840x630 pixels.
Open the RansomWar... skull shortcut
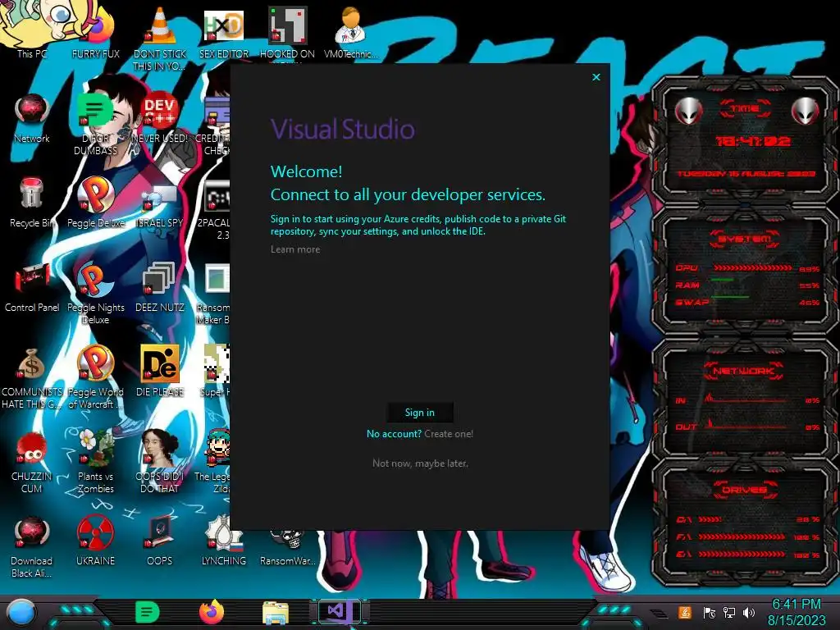click(x=288, y=547)
